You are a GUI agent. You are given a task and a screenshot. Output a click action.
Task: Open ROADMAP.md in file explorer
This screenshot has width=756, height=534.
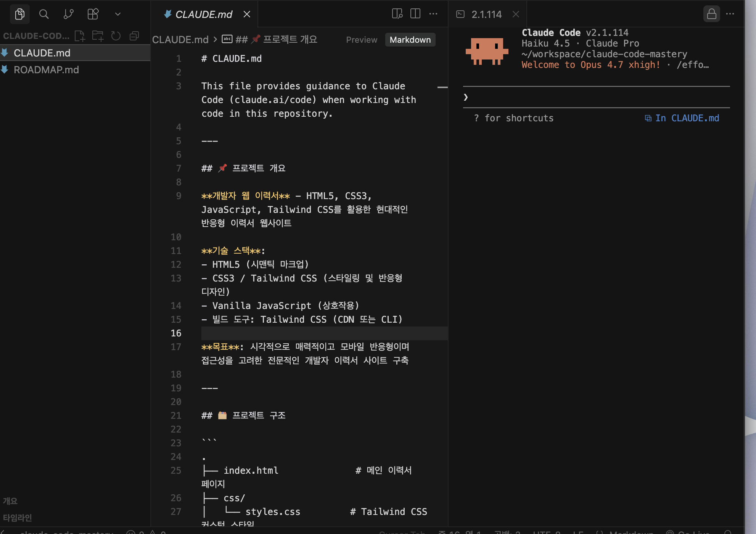pyautogui.click(x=46, y=70)
